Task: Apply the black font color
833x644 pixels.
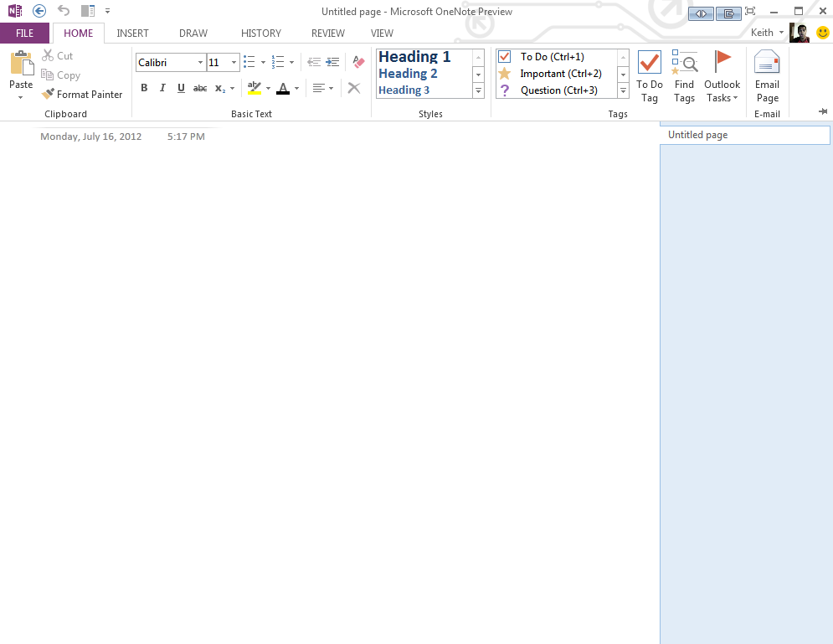Action: [283, 88]
